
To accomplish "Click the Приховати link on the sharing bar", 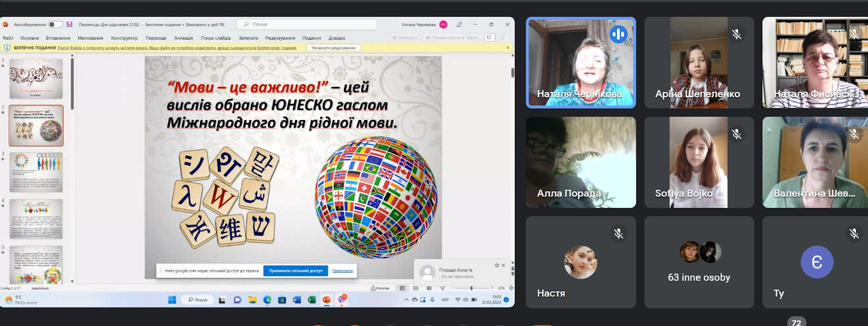I will (x=342, y=271).
